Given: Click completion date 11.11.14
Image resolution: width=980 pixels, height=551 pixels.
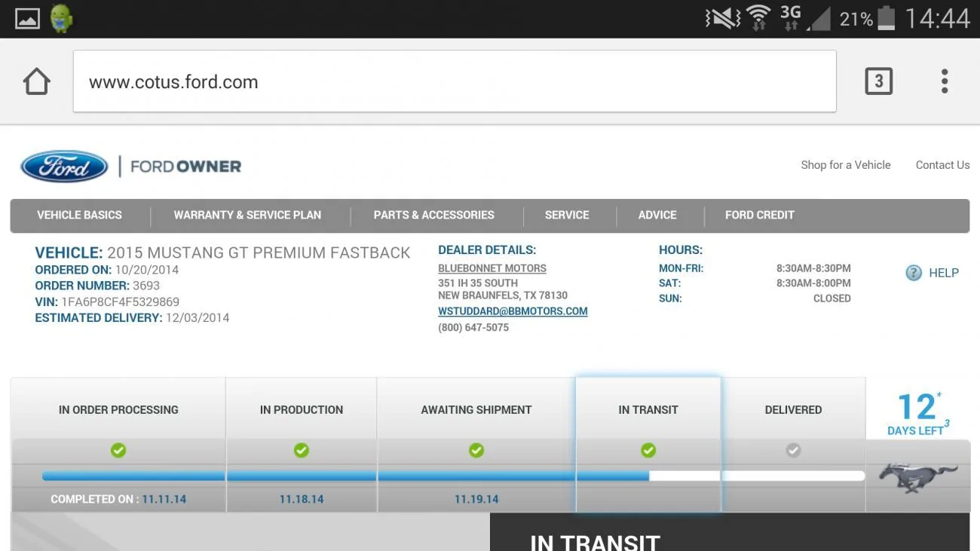Looking at the screenshot, I should [164, 499].
